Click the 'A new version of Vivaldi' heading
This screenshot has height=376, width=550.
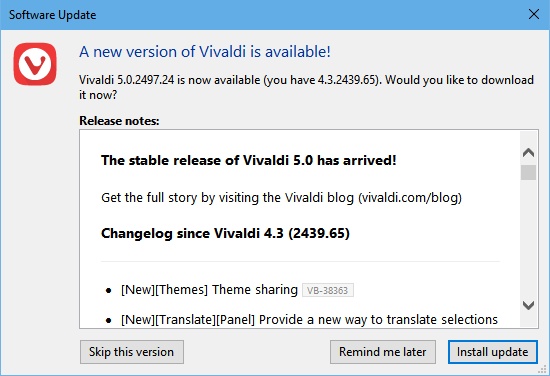[205, 52]
